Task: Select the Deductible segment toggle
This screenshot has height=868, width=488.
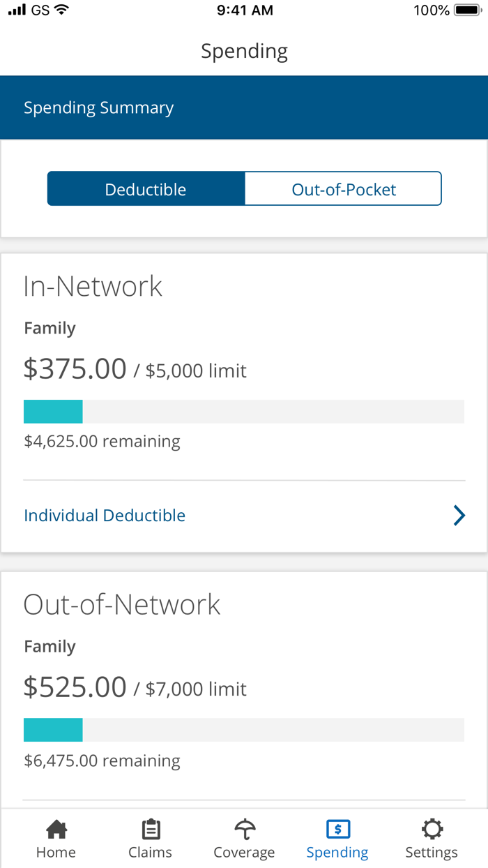Action: [x=146, y=188]
